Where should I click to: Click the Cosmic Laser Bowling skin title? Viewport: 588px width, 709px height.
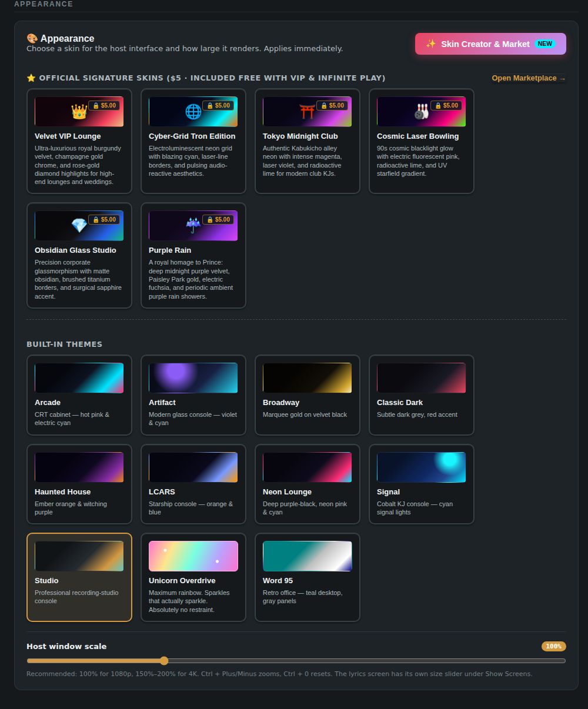point(417,136)
